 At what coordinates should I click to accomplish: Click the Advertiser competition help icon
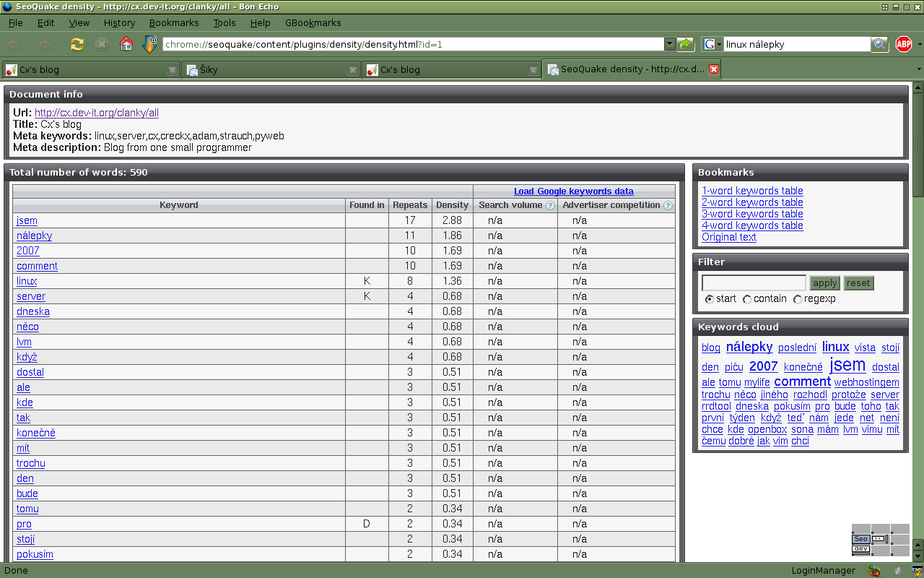[x=668, y=205]
